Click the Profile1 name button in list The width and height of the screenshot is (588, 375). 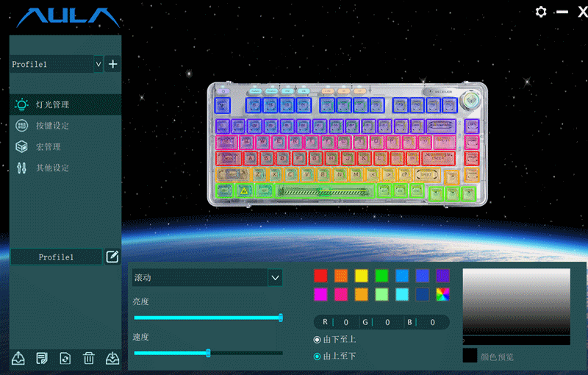click(x=56, y=257)
